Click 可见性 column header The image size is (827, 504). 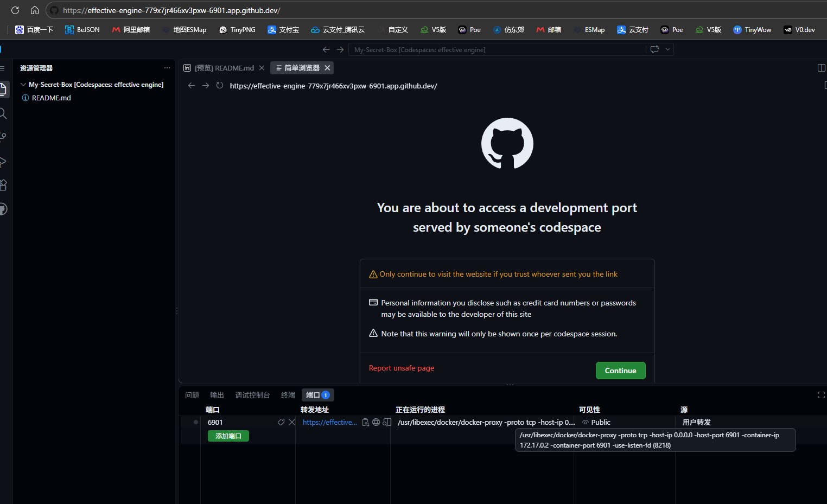589,410
